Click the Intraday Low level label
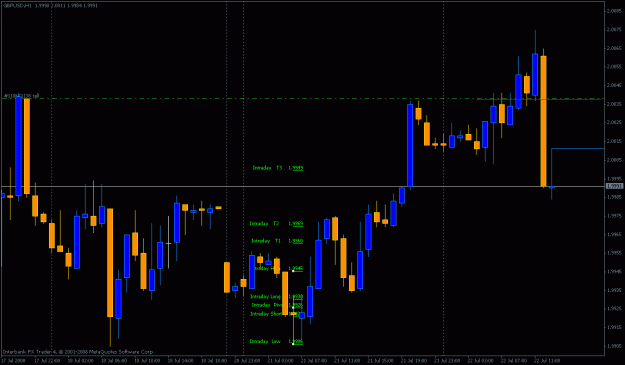The width and height of the screenshot is (625, 365). 276,341
